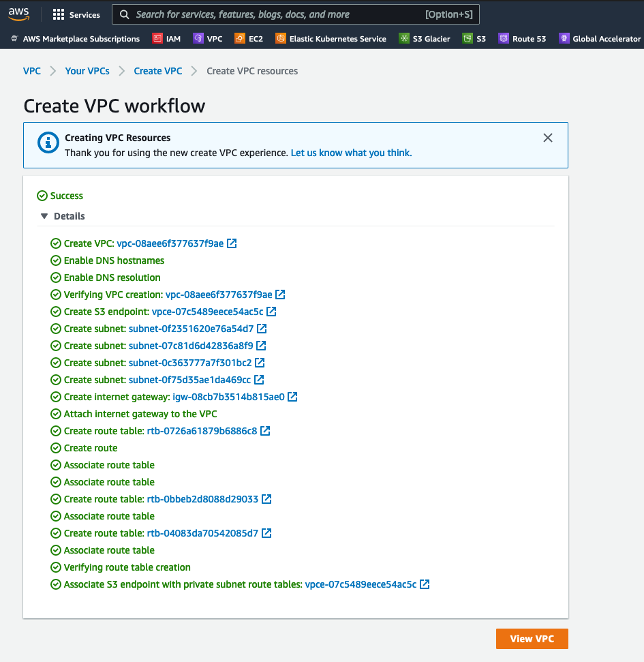
Task: Click the AWS home logo
Action: coord(18,13)
